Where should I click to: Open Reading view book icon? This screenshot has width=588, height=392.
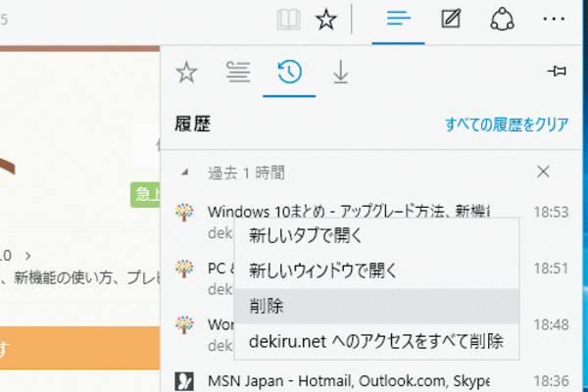point(288,20)
